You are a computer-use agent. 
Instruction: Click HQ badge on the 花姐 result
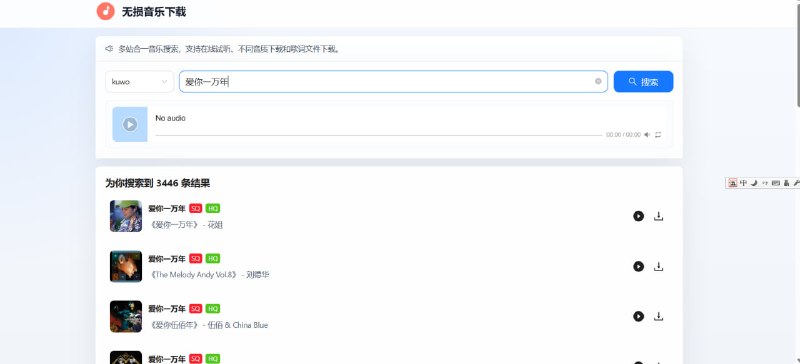pyautogui.click(x=213, y=208)
